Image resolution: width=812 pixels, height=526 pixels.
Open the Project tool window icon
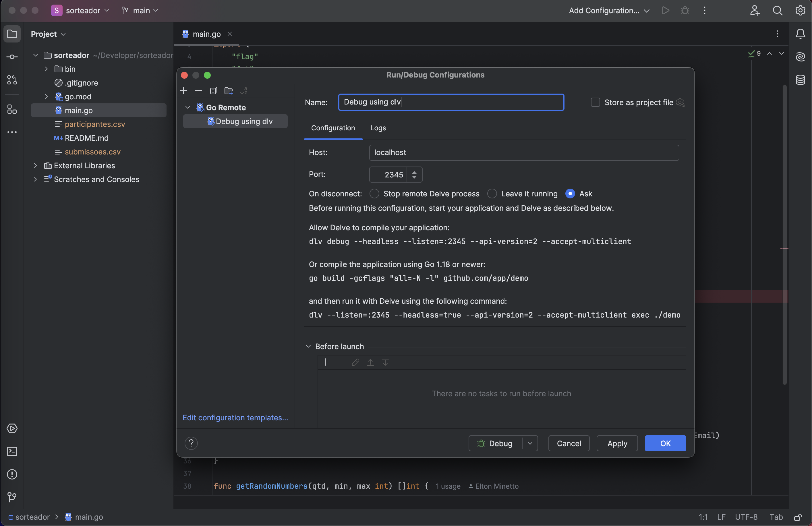pos(12,34)
